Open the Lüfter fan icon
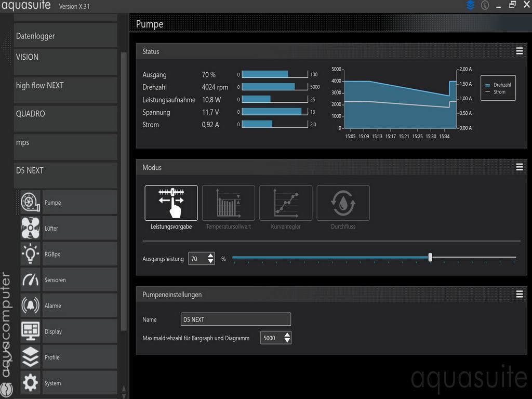Image resolution: width=532 pixels, height=399 pixels. click(x=30, y=228)
